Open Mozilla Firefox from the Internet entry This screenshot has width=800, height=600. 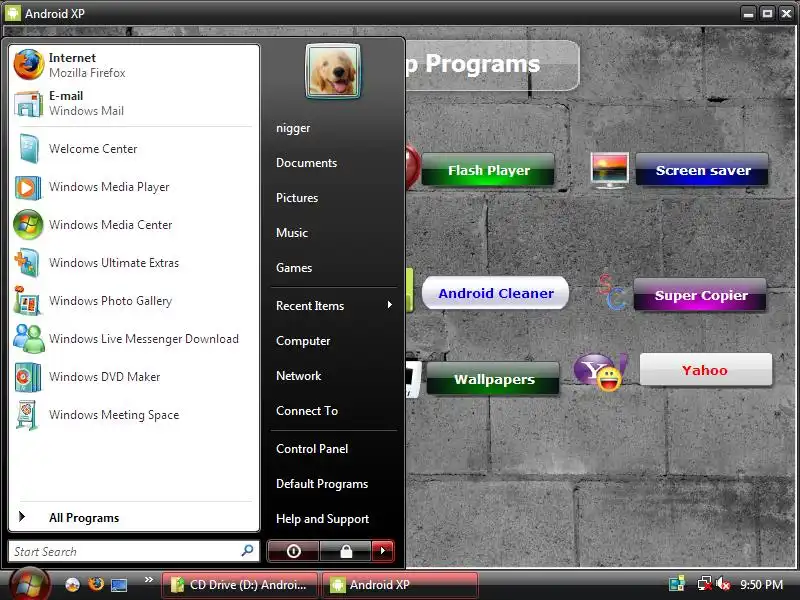(134, 65)
